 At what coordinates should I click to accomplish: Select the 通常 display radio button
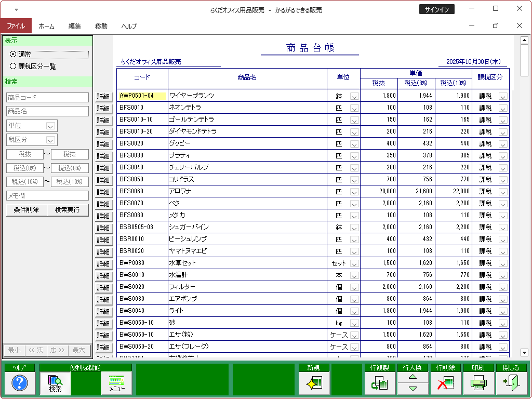click(x=13, y=54)
